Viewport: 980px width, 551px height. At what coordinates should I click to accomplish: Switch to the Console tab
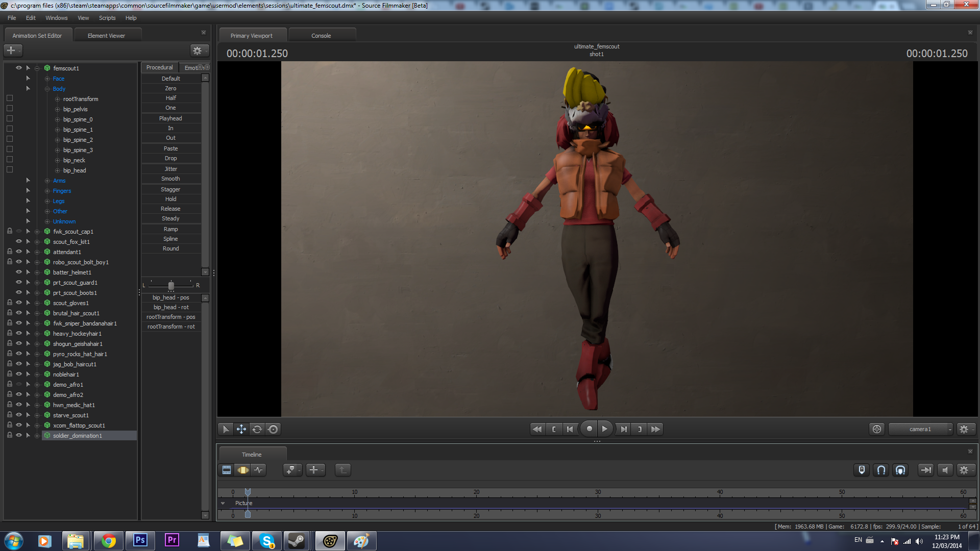pos(321,36)
